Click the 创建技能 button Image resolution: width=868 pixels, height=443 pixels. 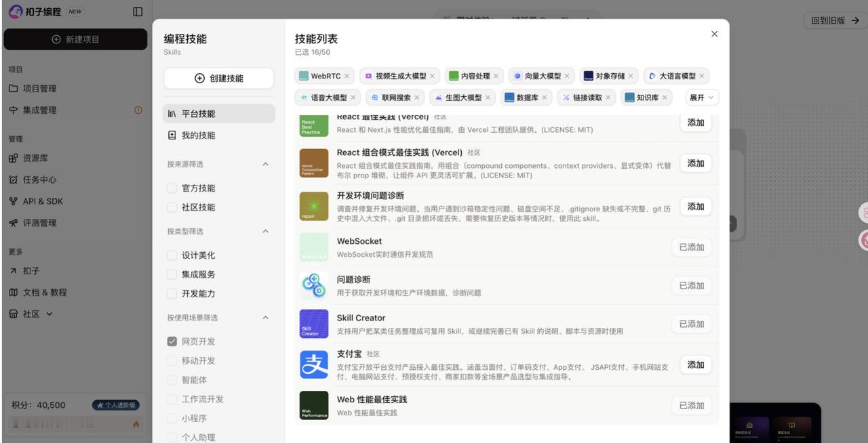(x=218, y=77)
